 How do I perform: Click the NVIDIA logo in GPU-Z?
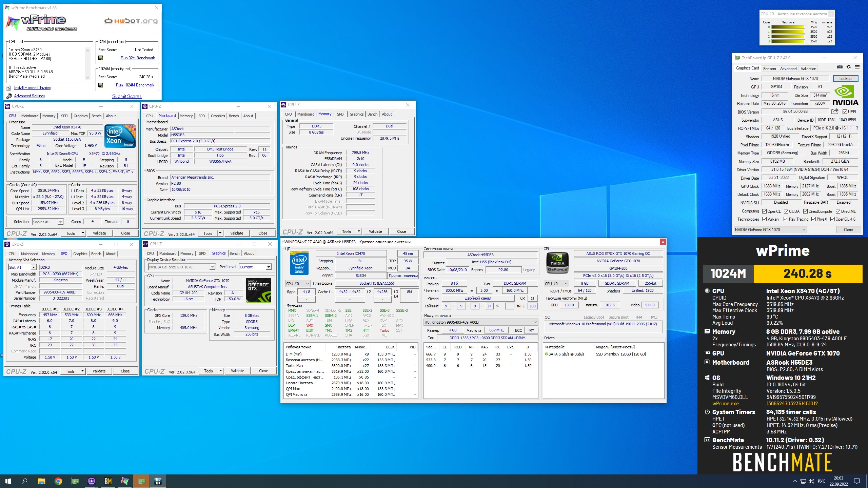click(x=845, y=95)
